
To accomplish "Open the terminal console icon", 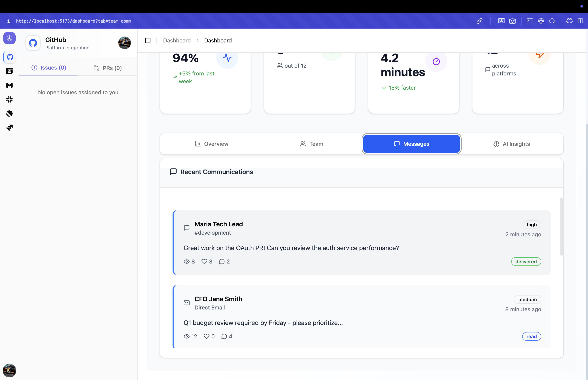I will coord(530,21).
